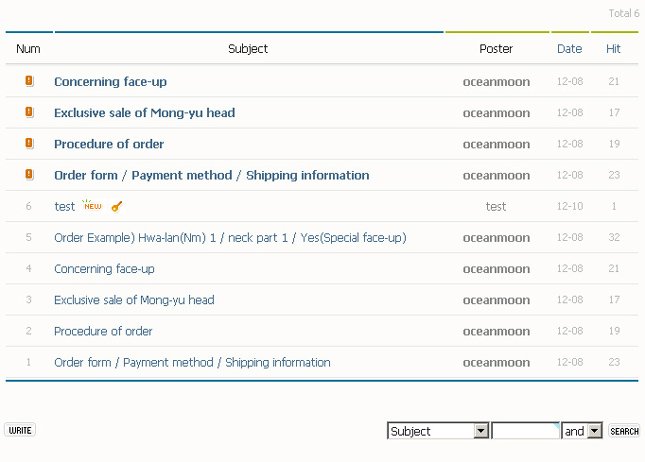
Task: Open post number 1 "Order form / Payment method"
Action: click(192, 362)
